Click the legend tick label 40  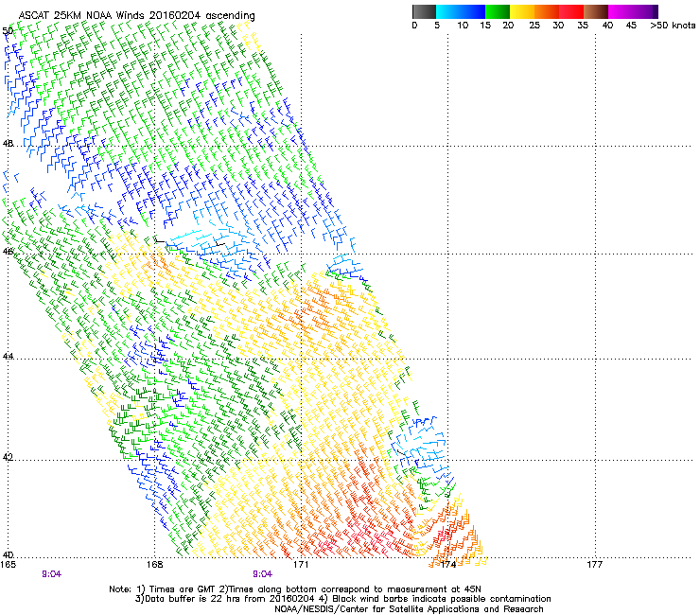607,26
